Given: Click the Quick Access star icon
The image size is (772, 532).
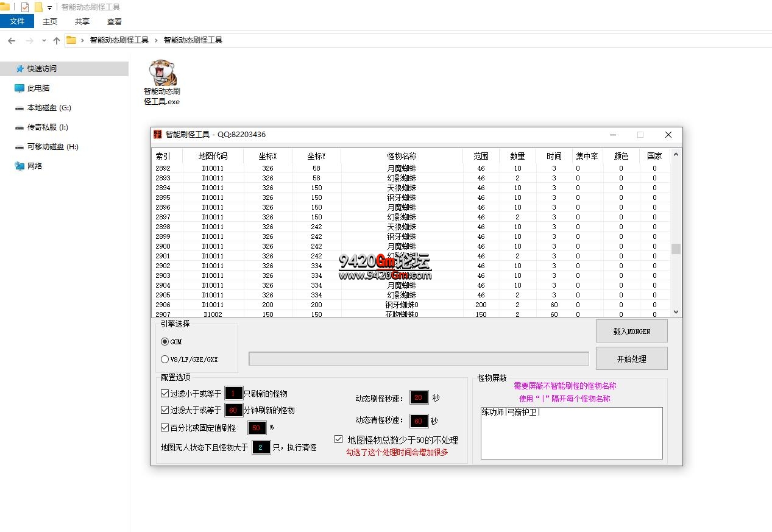Looking at the screenshot, I should pyautogui.click(x=20, y=69).
